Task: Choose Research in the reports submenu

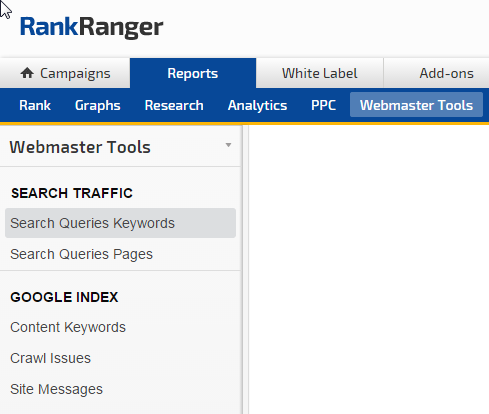Action: coord(174,105)
